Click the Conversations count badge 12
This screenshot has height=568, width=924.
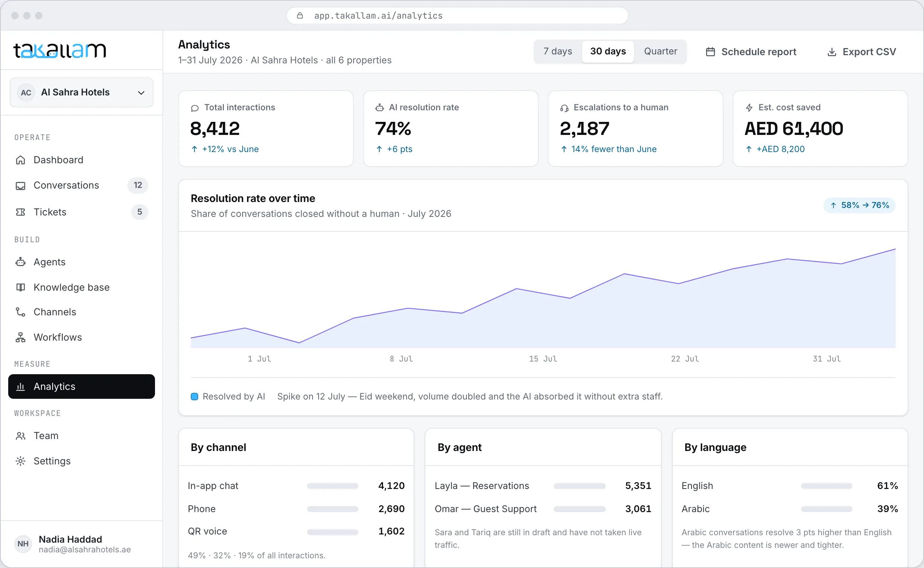pos(138,185)
